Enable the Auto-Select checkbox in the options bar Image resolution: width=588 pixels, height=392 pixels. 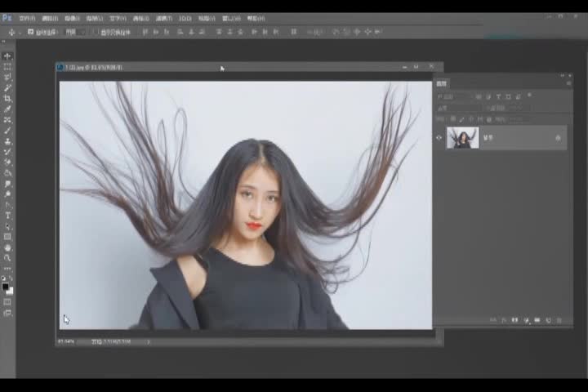point(31,32)
